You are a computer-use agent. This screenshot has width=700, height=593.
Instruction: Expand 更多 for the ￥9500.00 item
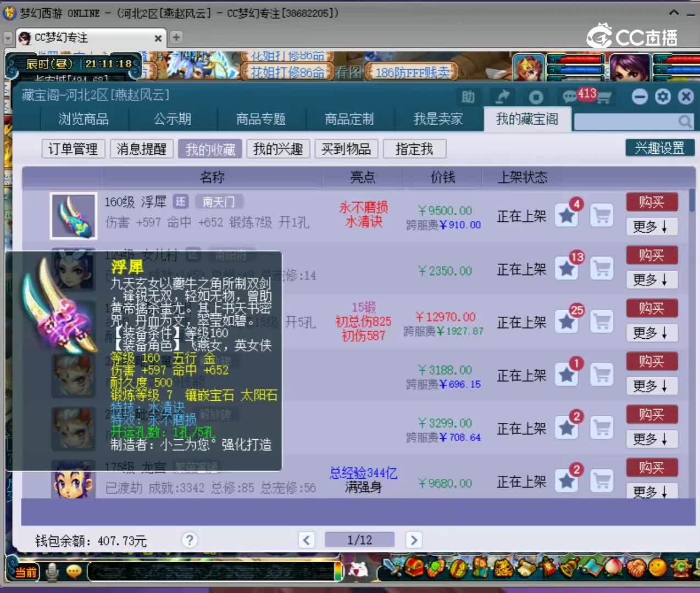pos(652,226)
